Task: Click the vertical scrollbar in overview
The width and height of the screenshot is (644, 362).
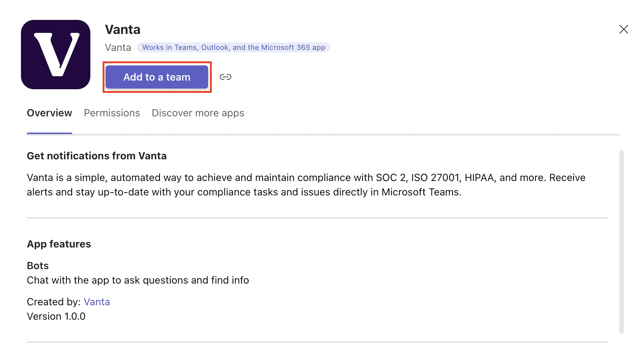Action: (x=622, y=242)
